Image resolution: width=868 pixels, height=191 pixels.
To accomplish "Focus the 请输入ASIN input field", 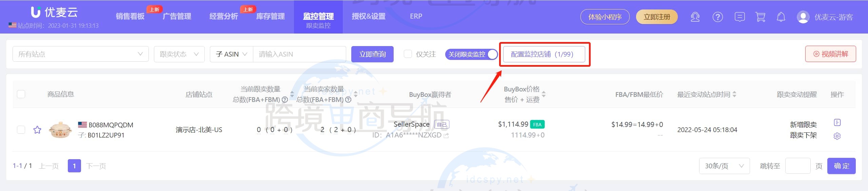I will pyautogui.click(x=299, y=54).
